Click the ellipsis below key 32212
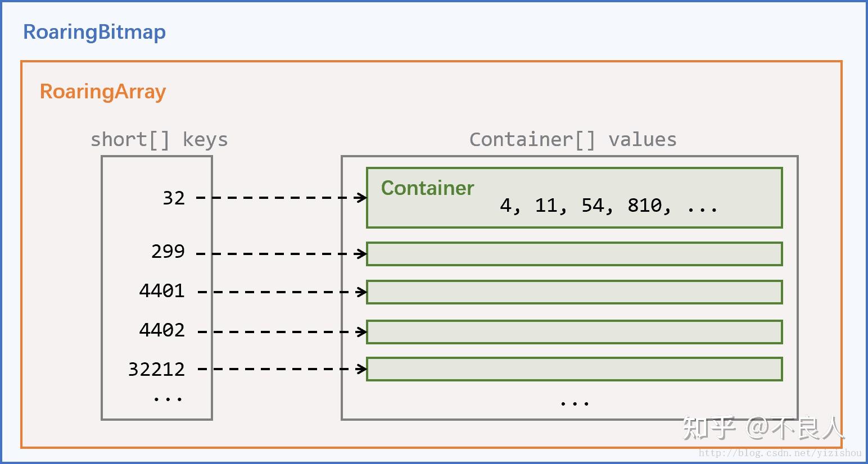Viewport: 868px width, 464px height. point(168,399)
